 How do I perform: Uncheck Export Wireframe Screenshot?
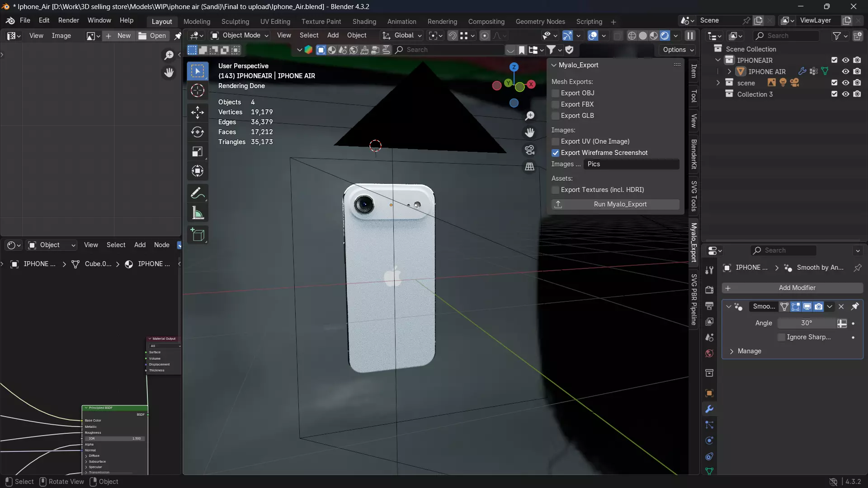[556, 153]
